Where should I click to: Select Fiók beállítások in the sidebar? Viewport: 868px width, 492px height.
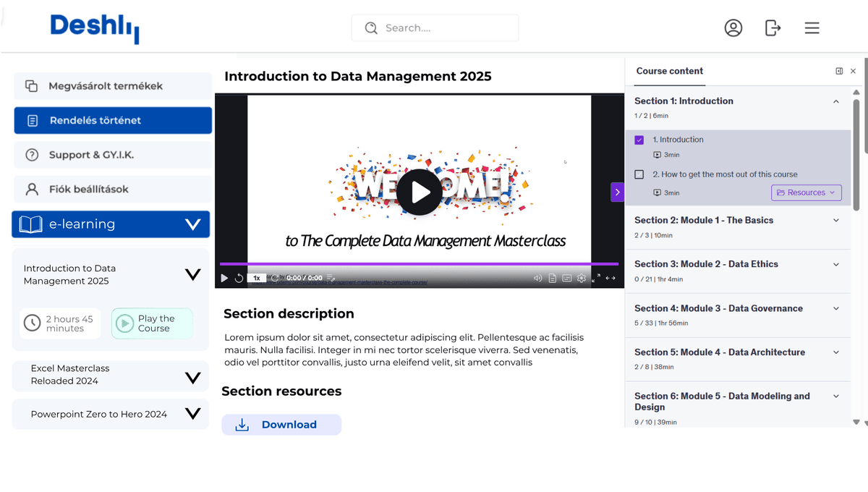click(113, 190)
